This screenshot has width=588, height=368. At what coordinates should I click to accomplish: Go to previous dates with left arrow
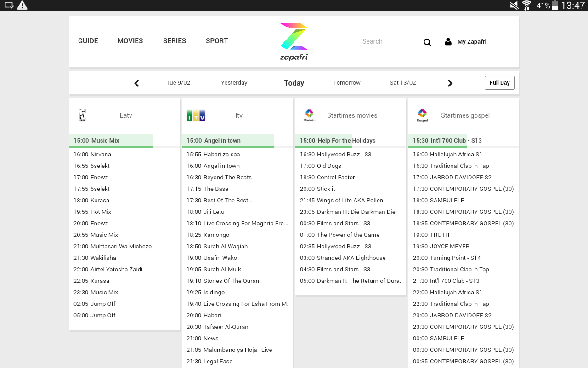136,83
